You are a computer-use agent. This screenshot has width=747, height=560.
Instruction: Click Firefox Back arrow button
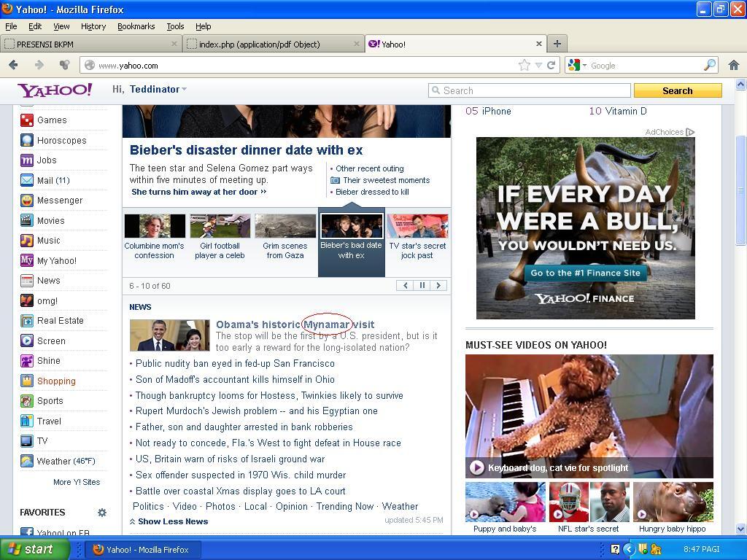13,65
